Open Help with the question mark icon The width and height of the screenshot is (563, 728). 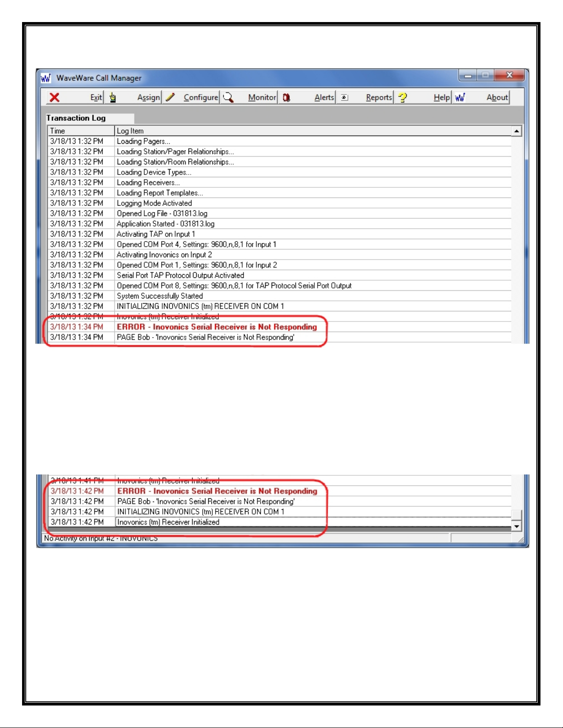click(423, 97)
